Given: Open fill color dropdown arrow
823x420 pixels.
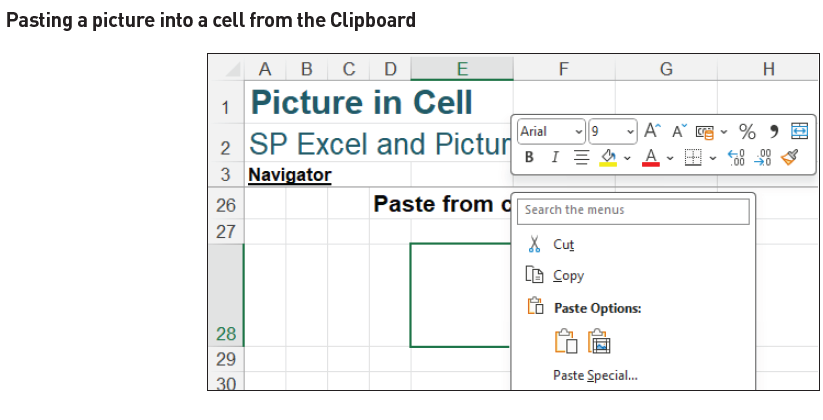Looking at the screenshot, I should (x=627, y=158).
